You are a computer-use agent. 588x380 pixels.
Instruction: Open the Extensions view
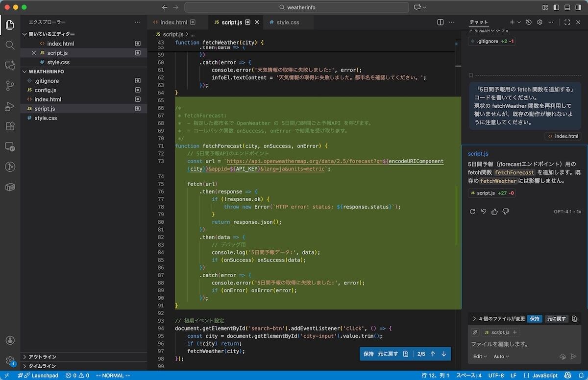(x=10, y=126)
